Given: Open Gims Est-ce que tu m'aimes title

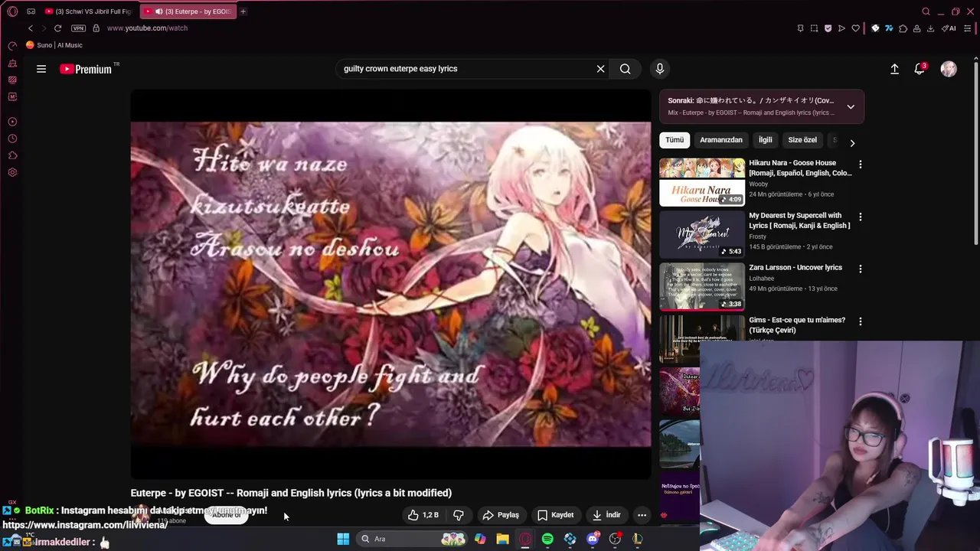Looking at the screenshot, I should (797, 325).
